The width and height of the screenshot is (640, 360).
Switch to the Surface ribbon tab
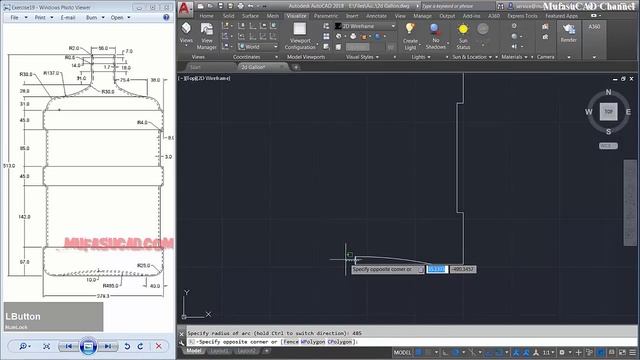(x=250, y=16)
